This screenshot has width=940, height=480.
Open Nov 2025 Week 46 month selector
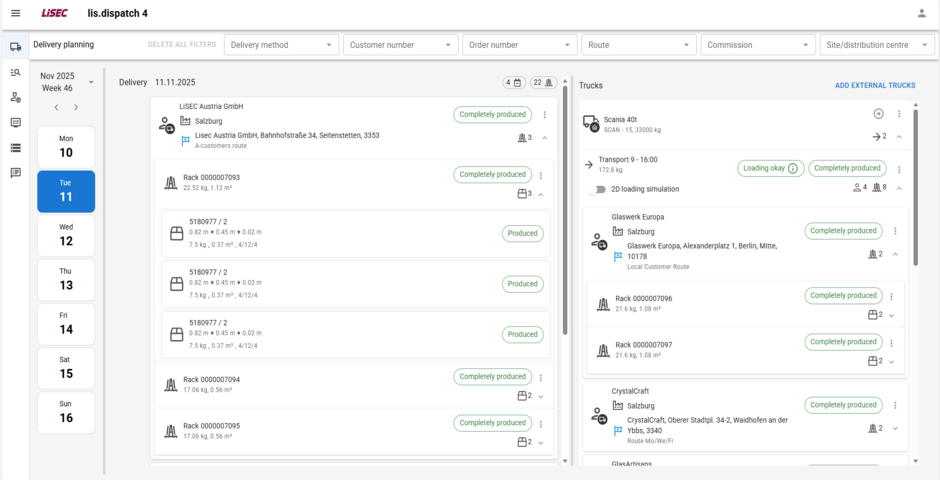90,82
